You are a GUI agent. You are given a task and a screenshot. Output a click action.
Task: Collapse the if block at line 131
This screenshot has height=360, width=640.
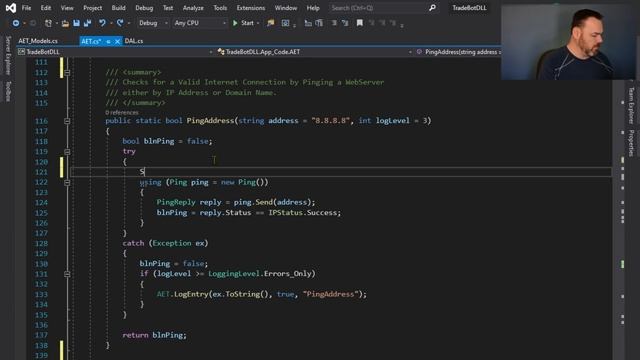(67, 274)
